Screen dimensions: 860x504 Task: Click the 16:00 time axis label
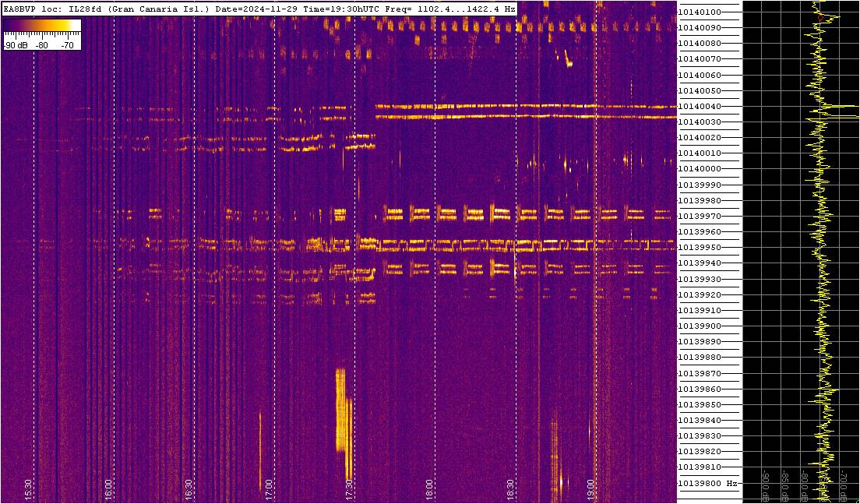tap(108, 489)
